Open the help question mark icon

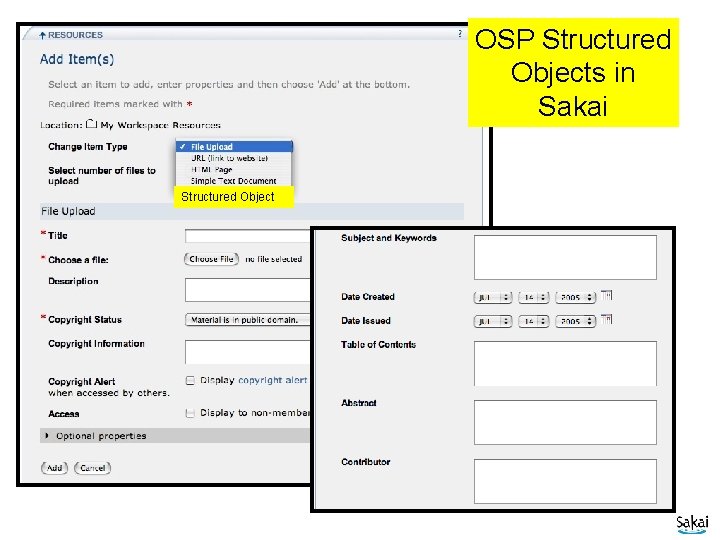click(x=460, y=34)
